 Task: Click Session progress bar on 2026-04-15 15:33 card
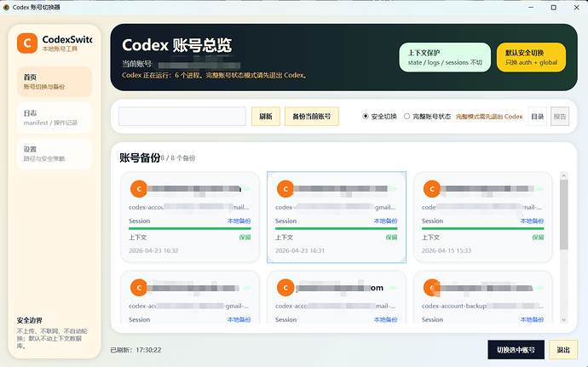coord(482,228)
